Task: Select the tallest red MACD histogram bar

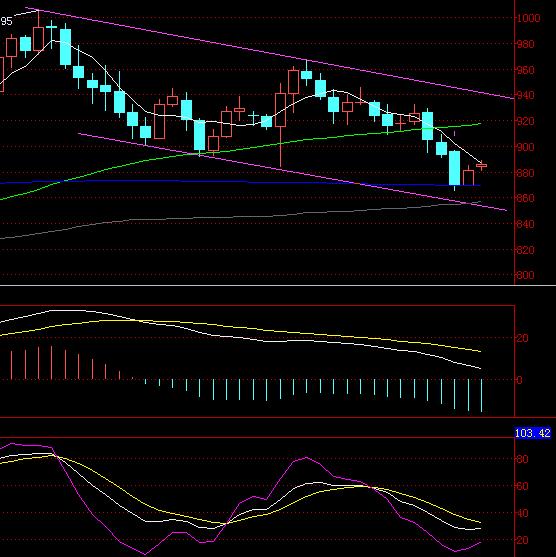Action: point(52,363)
